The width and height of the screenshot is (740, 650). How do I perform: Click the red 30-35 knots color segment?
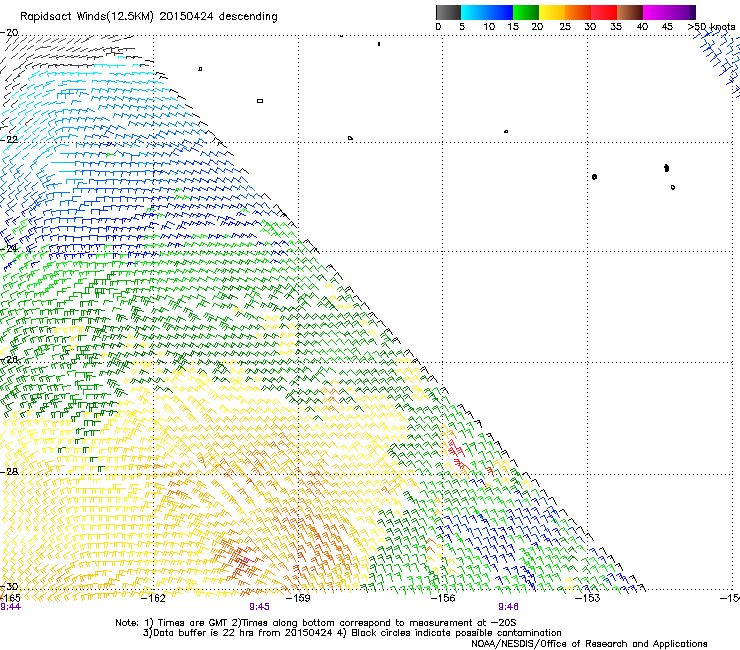(604, 12)
